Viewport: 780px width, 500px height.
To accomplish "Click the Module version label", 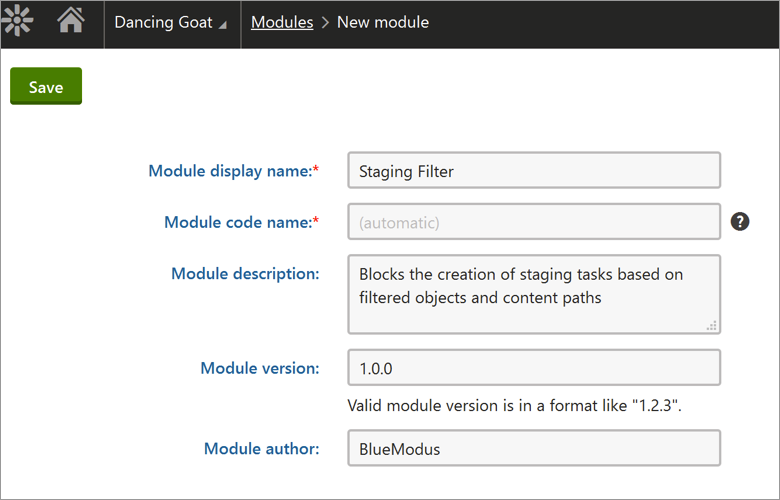I will point(260,368).
